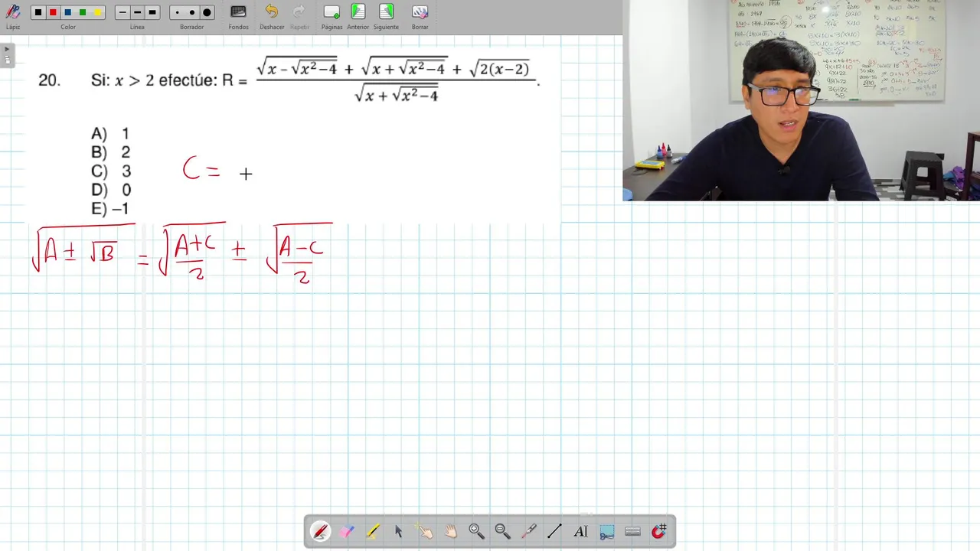Click answer option 'E) –1'
Image resolution: width=980 pixels, height=551 pixels.
109,208
